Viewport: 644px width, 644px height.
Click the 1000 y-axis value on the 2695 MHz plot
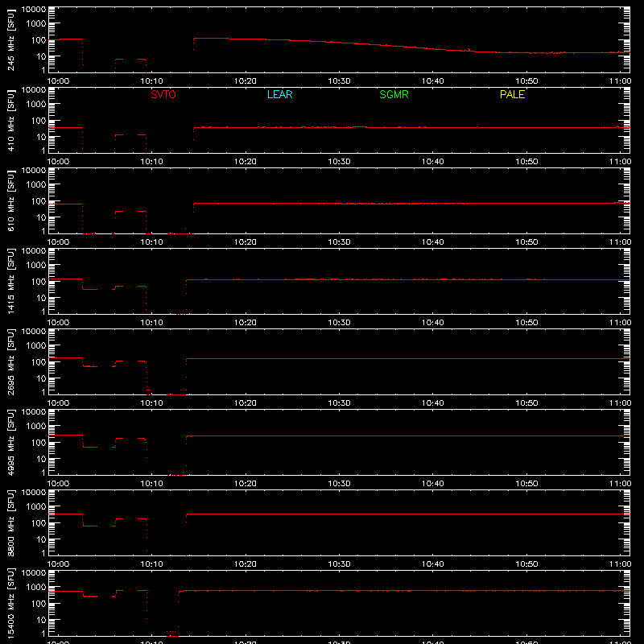pyautogui.click(x=36, y=346)
